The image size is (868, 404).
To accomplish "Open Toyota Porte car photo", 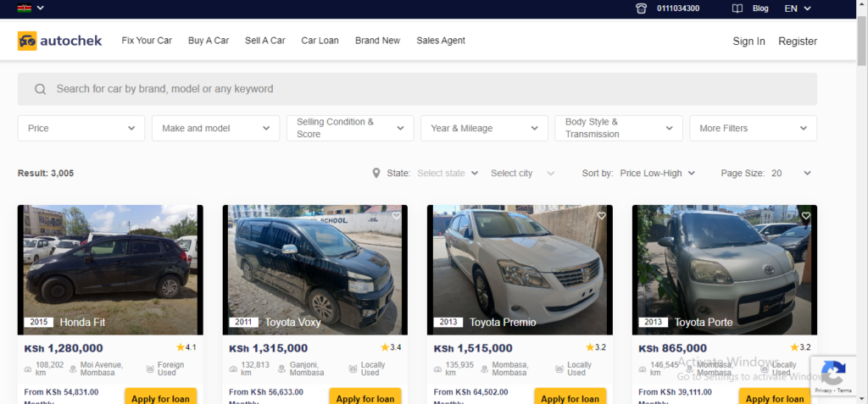I will point(725,270).
